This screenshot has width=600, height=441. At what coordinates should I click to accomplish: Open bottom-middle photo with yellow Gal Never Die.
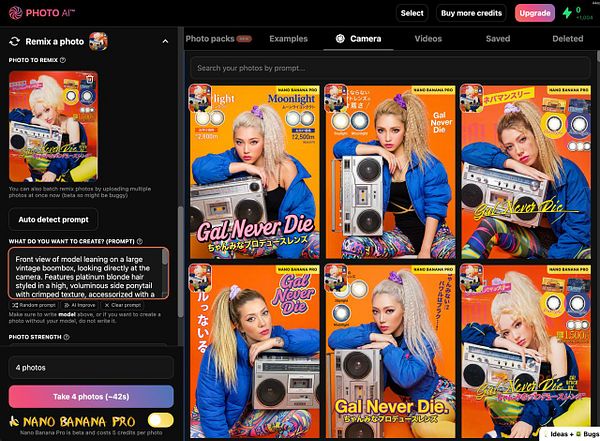click(390, 351)
